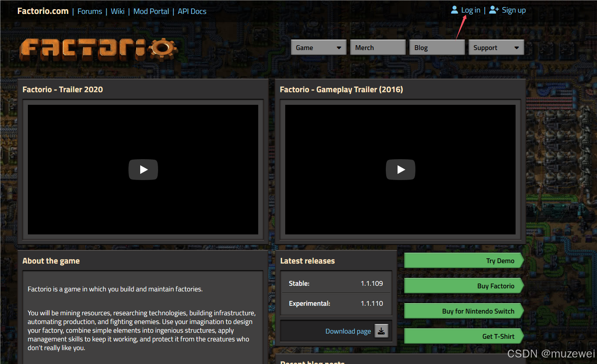Open the Download page link

point(348,331)
